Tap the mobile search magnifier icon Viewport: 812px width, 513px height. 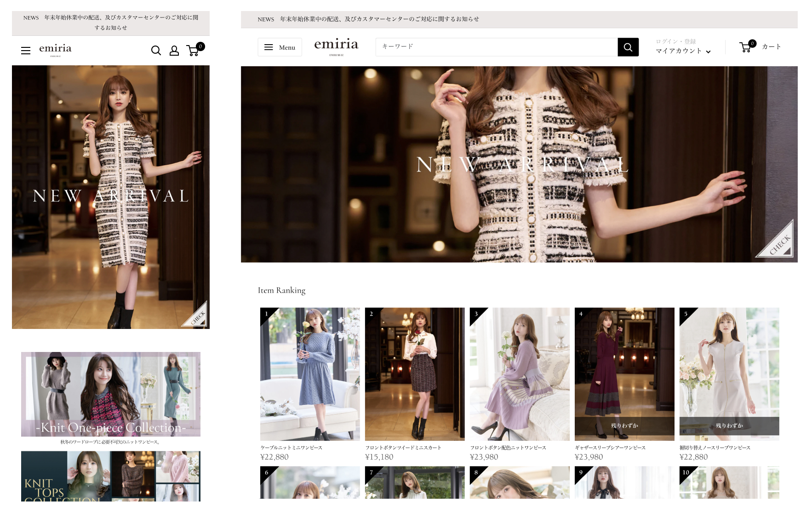point(156,51)
